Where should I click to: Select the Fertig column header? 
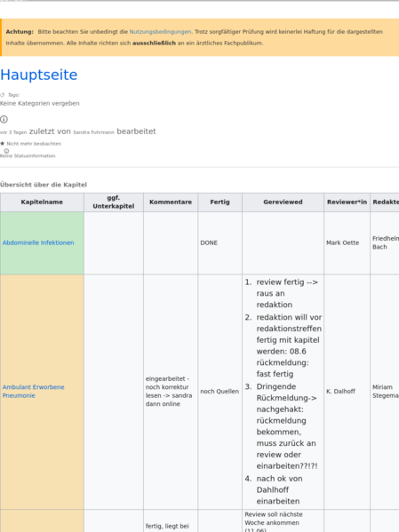tap(220, 202)
